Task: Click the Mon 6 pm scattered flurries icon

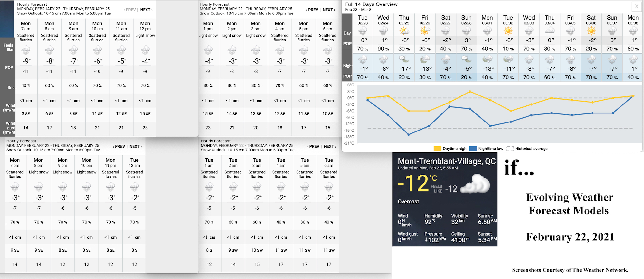Action: click(327, 50)
